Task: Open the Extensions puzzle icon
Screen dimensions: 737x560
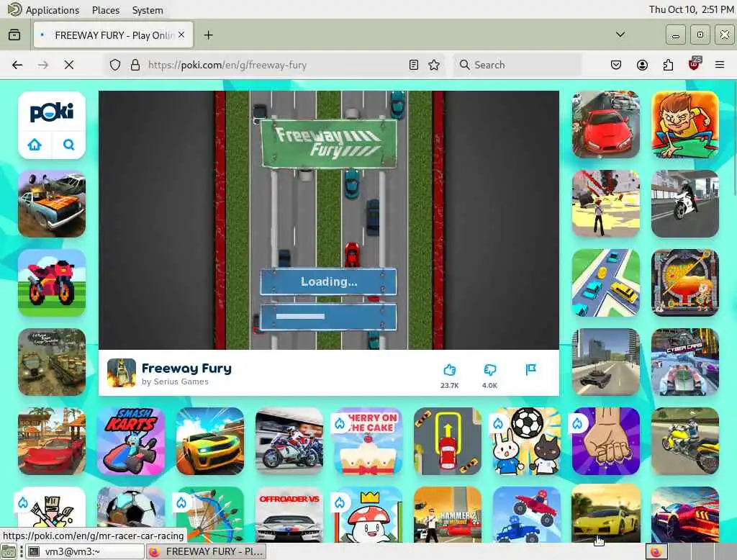Action: tap(668, 65)
